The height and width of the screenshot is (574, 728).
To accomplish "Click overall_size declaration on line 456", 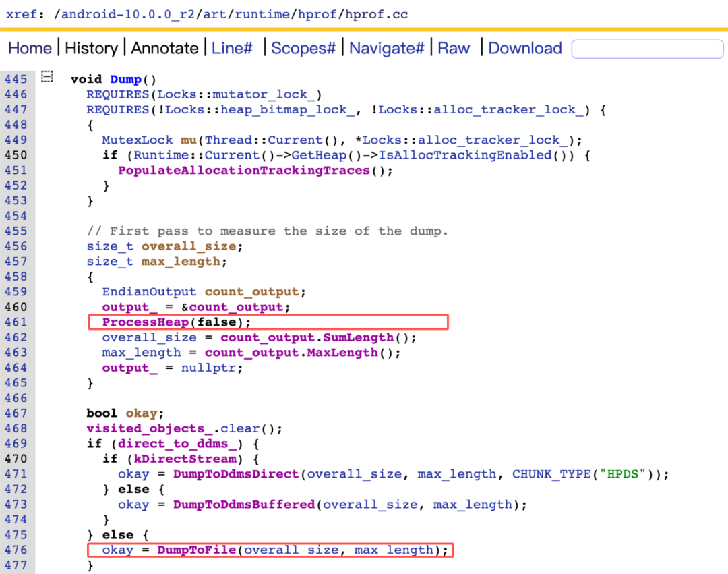I will pyautogui.click(x=189, y=247).
